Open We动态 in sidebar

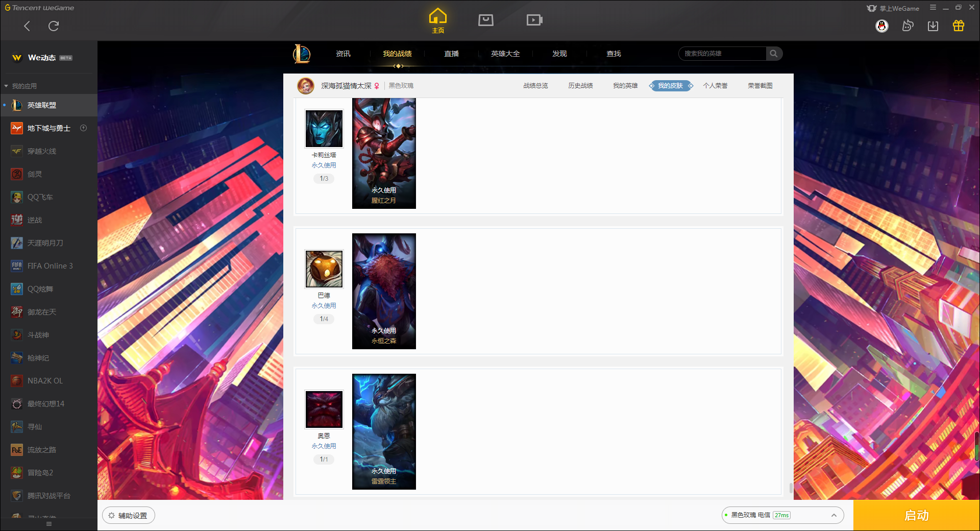point(48,58)
